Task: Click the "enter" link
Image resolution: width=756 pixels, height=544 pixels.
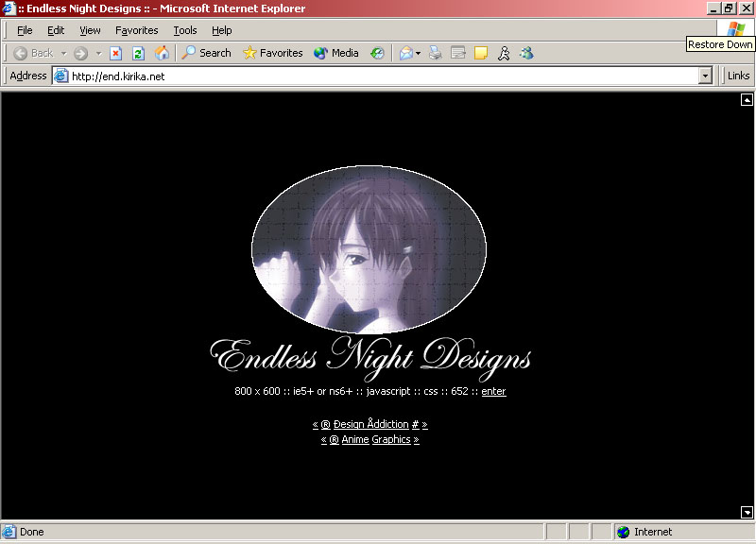Action: [493, 391]
